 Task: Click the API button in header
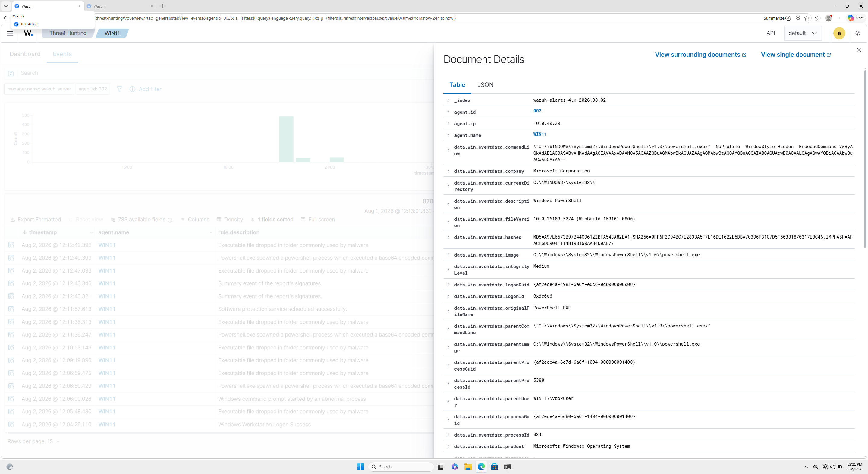[x=771, y=33]
